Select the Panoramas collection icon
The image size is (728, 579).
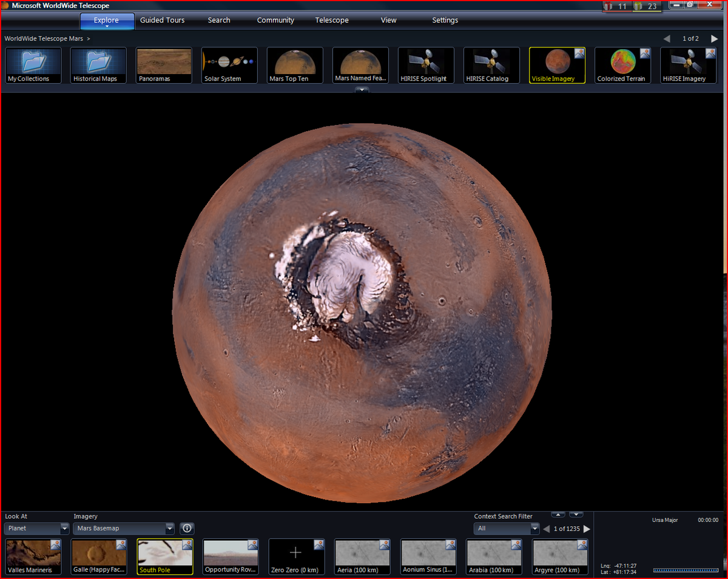pos(164,65)
